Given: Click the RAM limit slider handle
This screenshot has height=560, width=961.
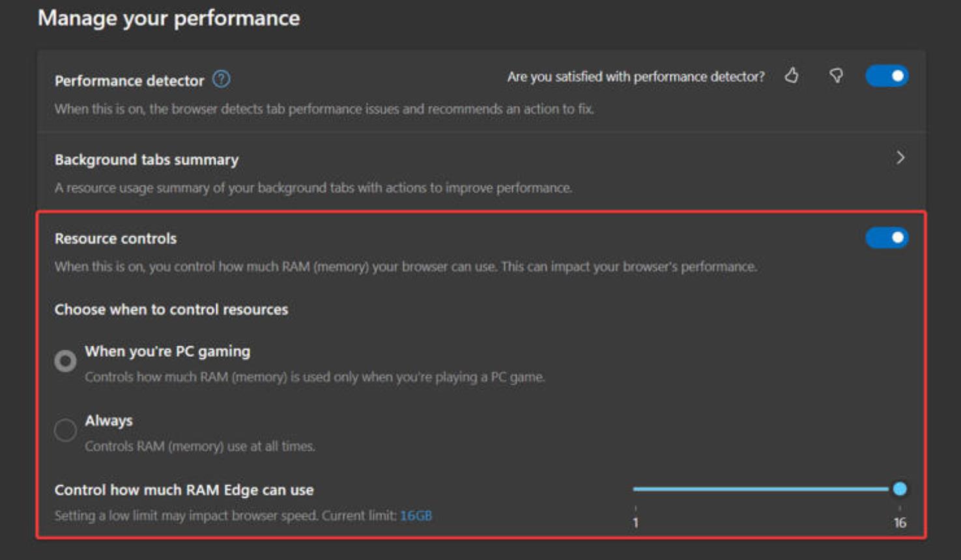Looking at the screenshot, I should pyautogui.click(x=900, y=488).
